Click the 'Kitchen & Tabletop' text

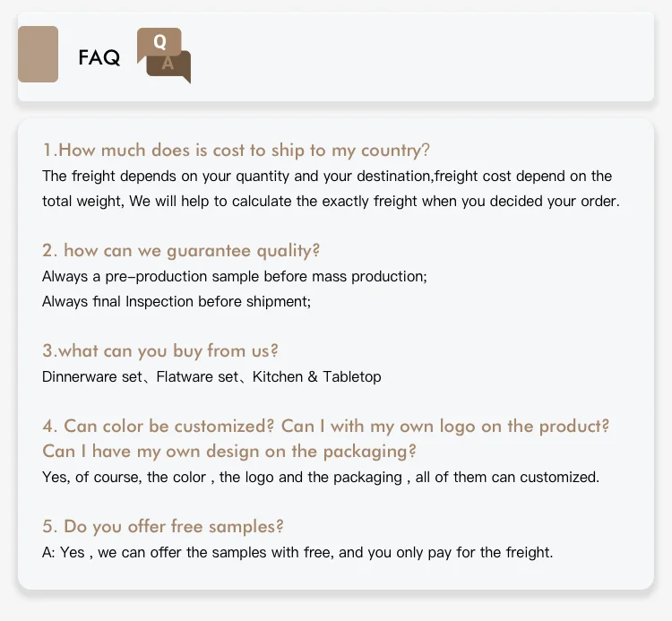tap(316, 377)
